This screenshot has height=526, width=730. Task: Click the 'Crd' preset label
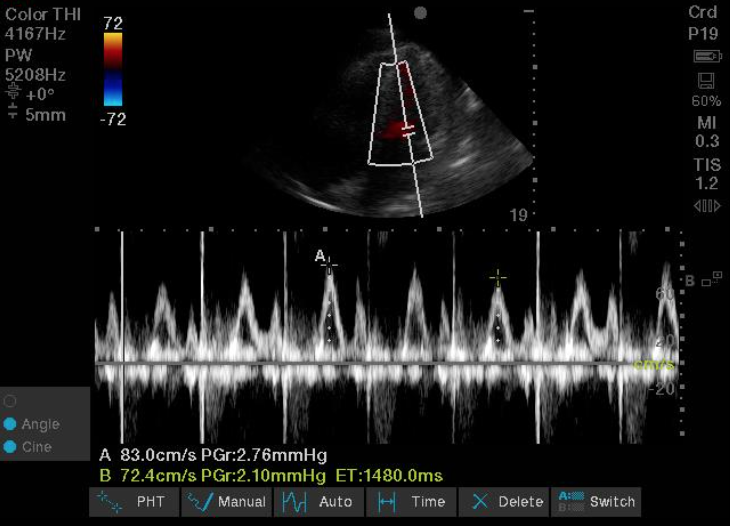pyautogui.click(x=703, y=13)
